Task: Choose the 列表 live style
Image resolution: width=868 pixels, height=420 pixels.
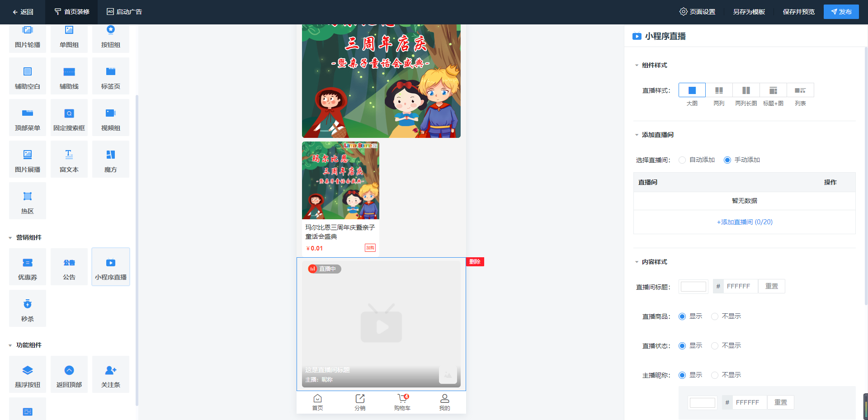Action: (801, 90)
